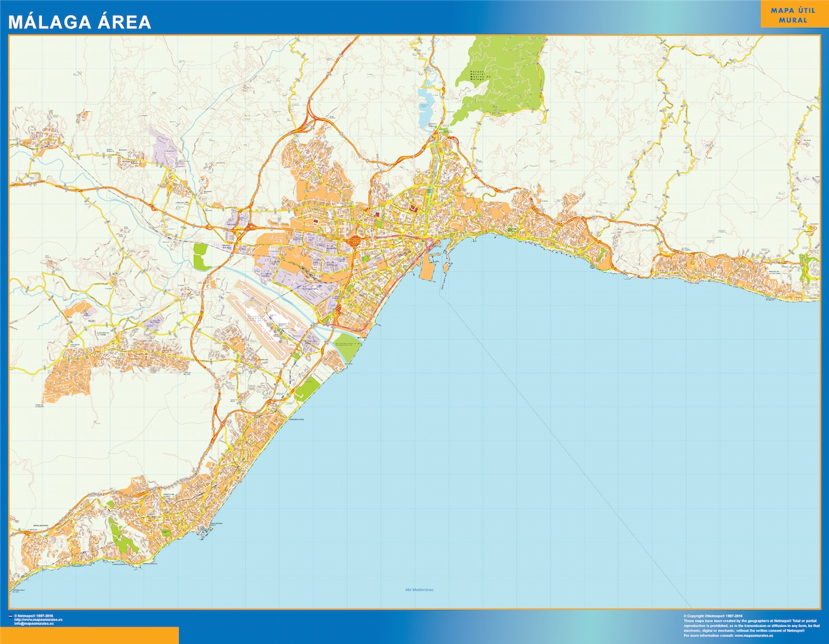Click the © Netmaps 1997-2016 notice

pos(33,616)
